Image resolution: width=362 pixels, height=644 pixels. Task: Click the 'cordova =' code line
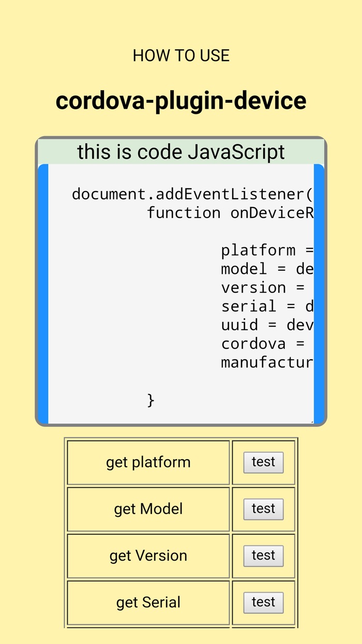[263, 343]
